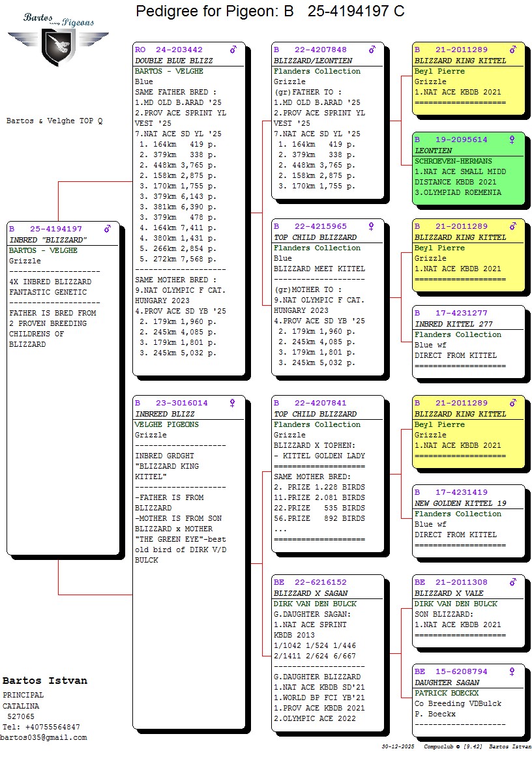Click female symbol in BE 22-6216152 box
Viewport: 532px width, 764px height.
[372, 582]
